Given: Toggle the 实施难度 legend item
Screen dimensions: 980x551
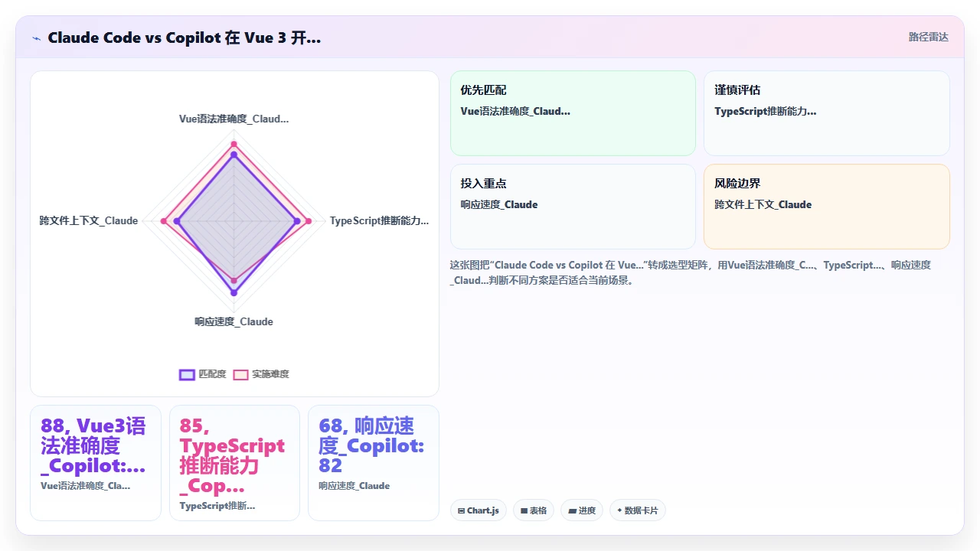Looking at the screenshot, I should tap(261, 374).
